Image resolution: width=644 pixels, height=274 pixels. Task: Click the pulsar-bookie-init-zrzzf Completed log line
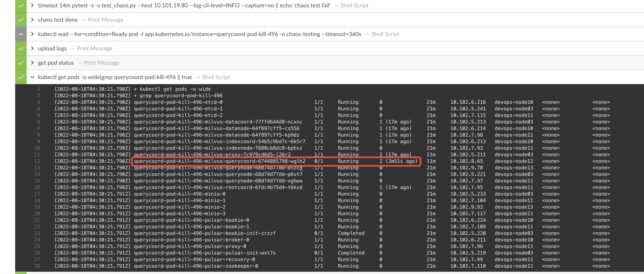pyautogui.click(x=204, y=233)
